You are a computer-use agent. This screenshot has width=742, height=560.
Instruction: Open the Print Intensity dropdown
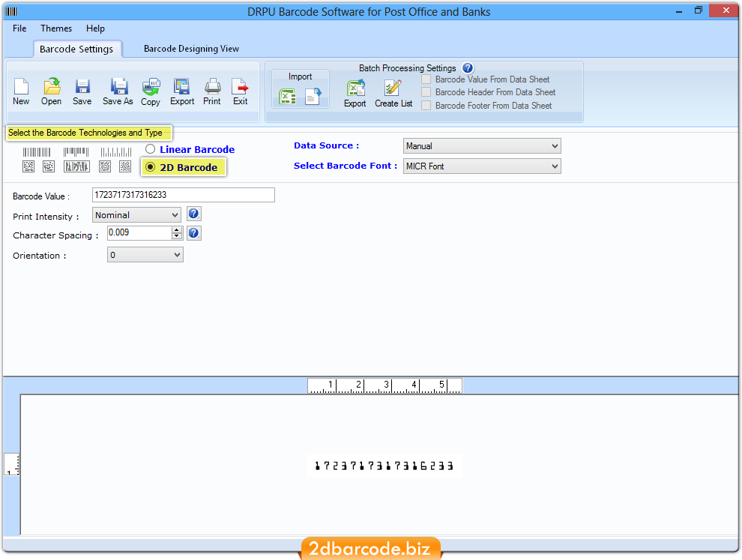(x=136, y=215)
